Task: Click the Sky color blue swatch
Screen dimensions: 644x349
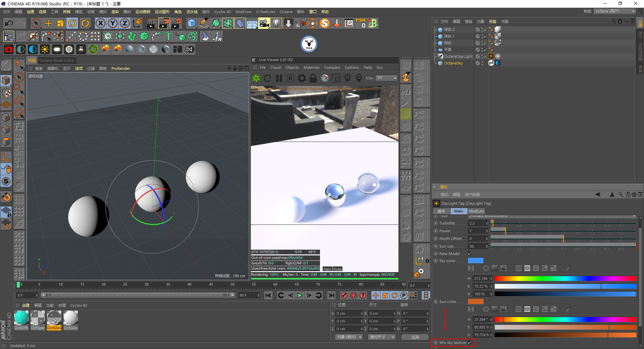Action: click(x=476, y=261)
